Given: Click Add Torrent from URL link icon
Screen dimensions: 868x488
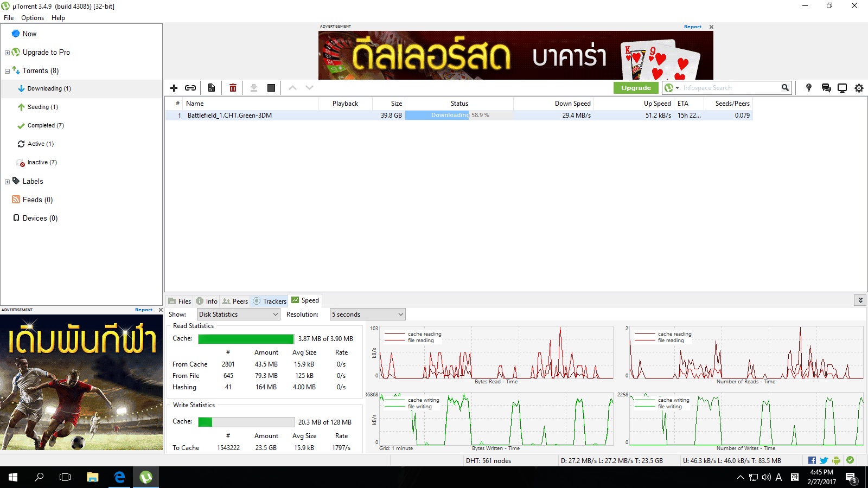Looking at the screenshot, I should (190, 88).
